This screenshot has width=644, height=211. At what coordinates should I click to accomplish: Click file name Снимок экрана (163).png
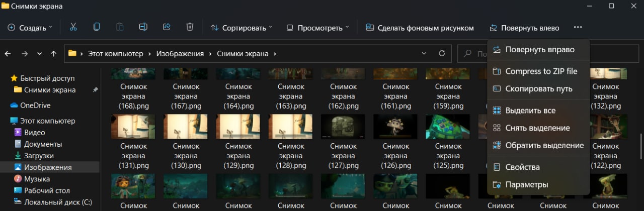coord(291,96)
